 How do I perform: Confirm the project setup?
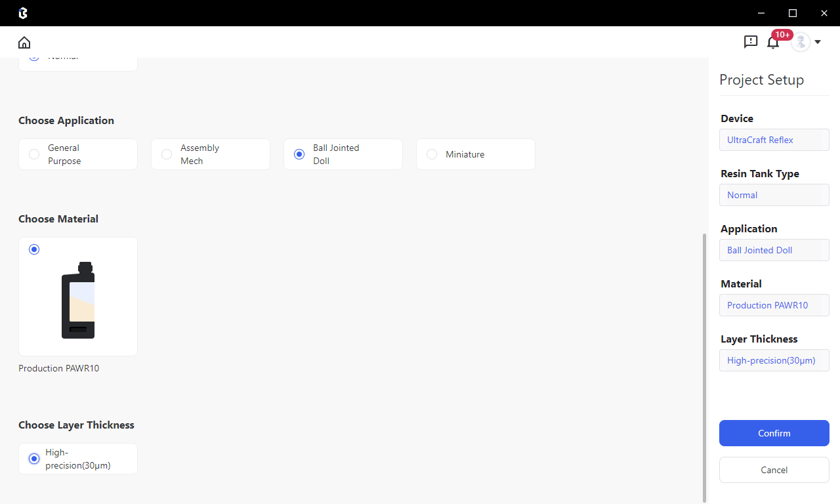[774, 433]
